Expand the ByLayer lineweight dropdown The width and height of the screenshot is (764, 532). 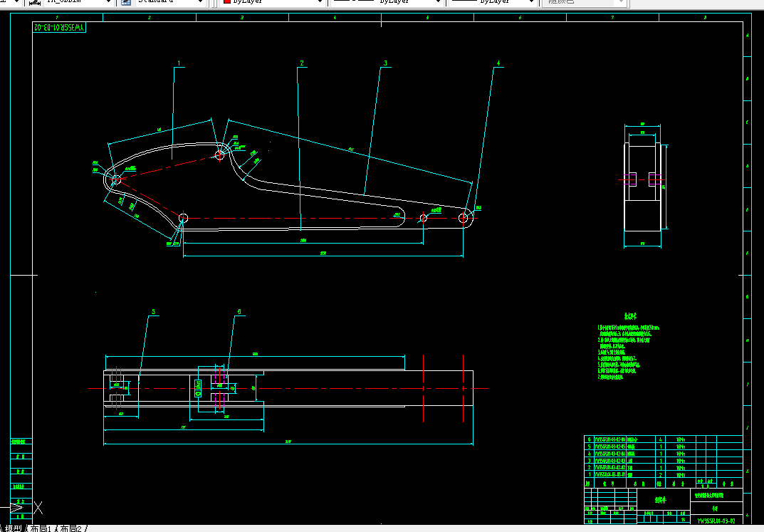pos(532,2)
